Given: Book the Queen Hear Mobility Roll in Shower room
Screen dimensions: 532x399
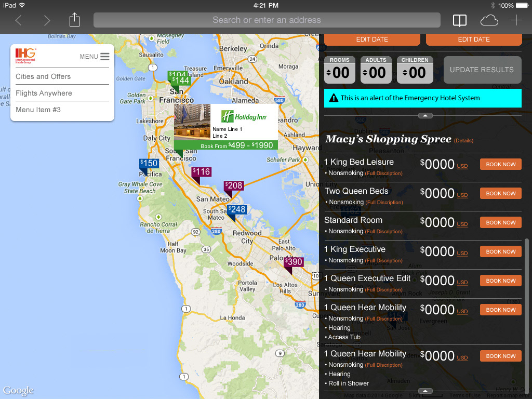Looking at the screenshot, I should pyautogui.click(x=501, y=356).
